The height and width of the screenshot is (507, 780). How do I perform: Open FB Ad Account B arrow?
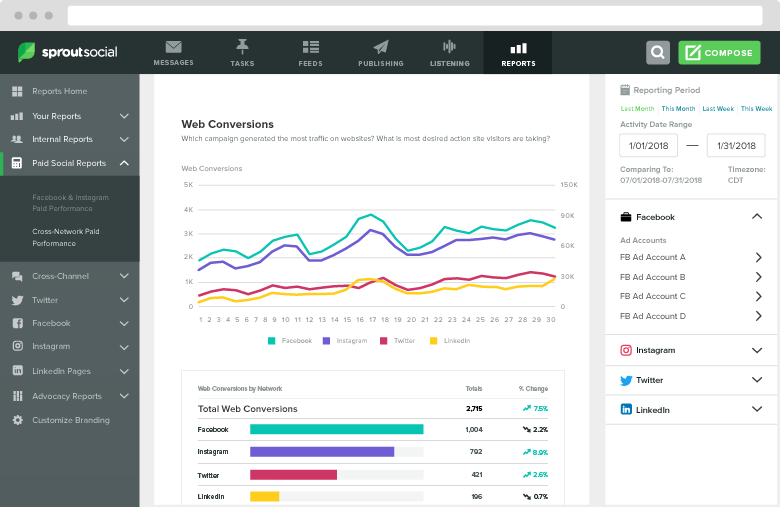(x=758, y=277)
